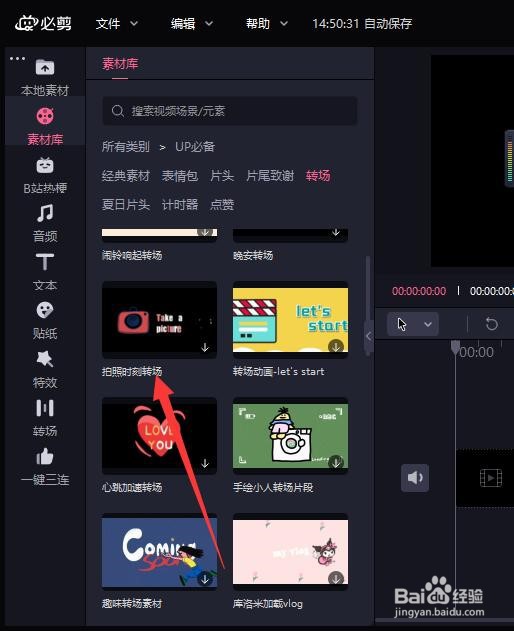Collapse the material panel with side arrow

369,336
